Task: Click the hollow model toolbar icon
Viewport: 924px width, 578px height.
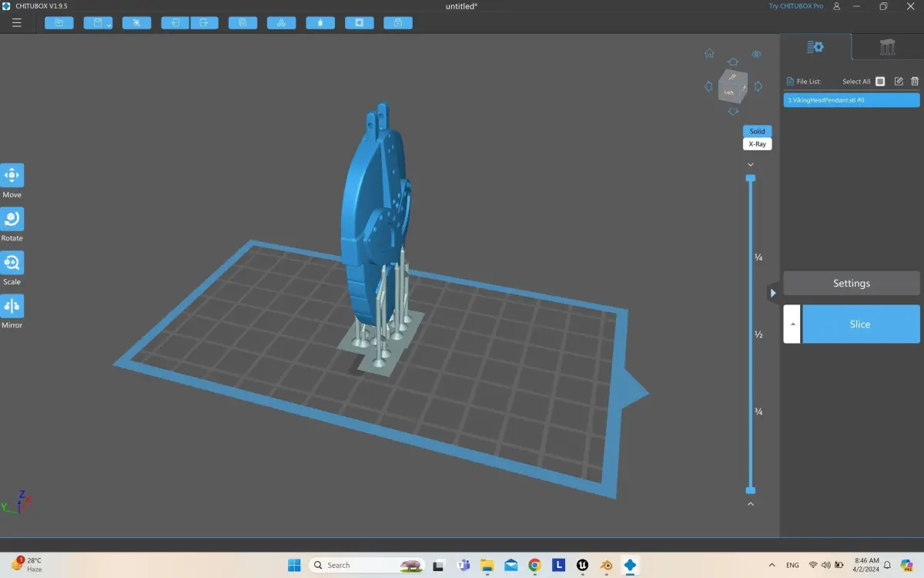Action: (320, 23)
